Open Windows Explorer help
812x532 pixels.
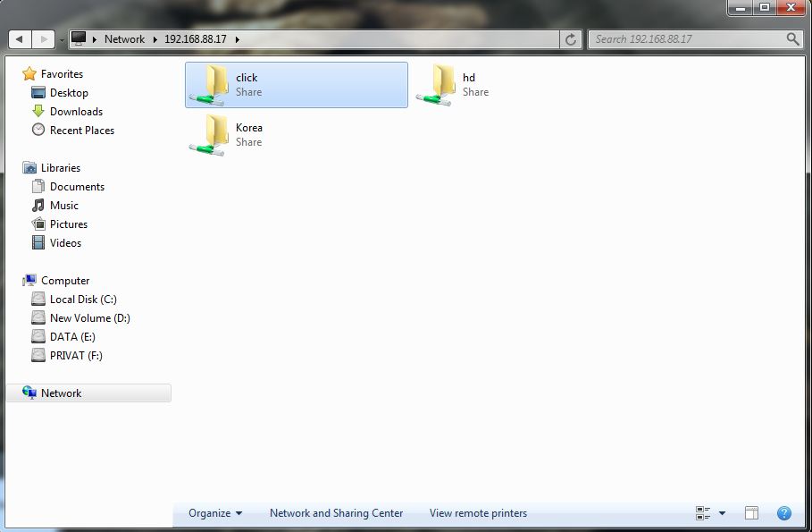point(784,512)
